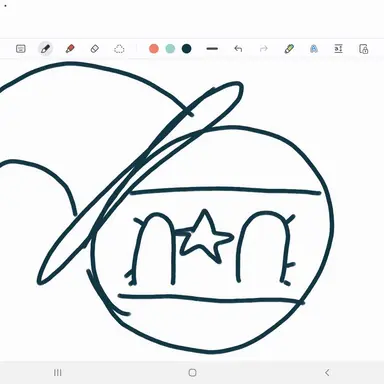Redo the undone stroke
This screenshot has width=384, height=384.
pos(264,49)
